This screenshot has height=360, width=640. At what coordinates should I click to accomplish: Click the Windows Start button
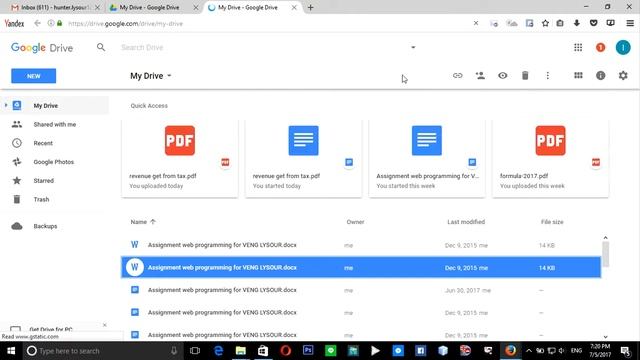(11, 351)
